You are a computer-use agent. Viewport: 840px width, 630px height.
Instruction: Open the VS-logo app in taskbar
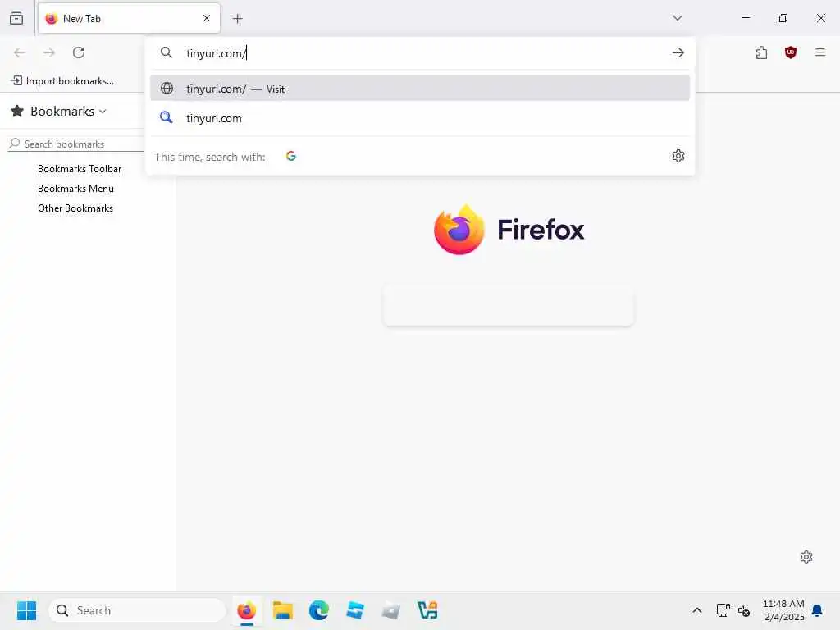point(427,610)
